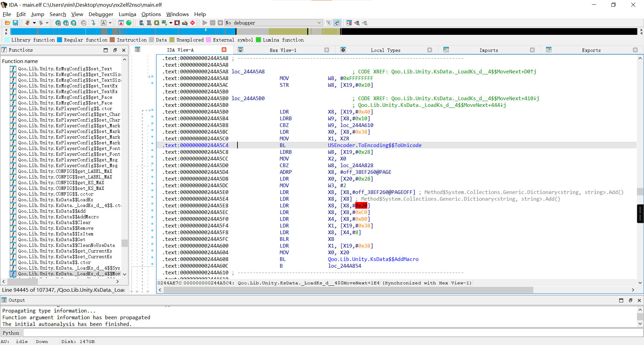Click the C-shaped view icon
This screenshot has width=644, height=345.
[x=141, y=23]
